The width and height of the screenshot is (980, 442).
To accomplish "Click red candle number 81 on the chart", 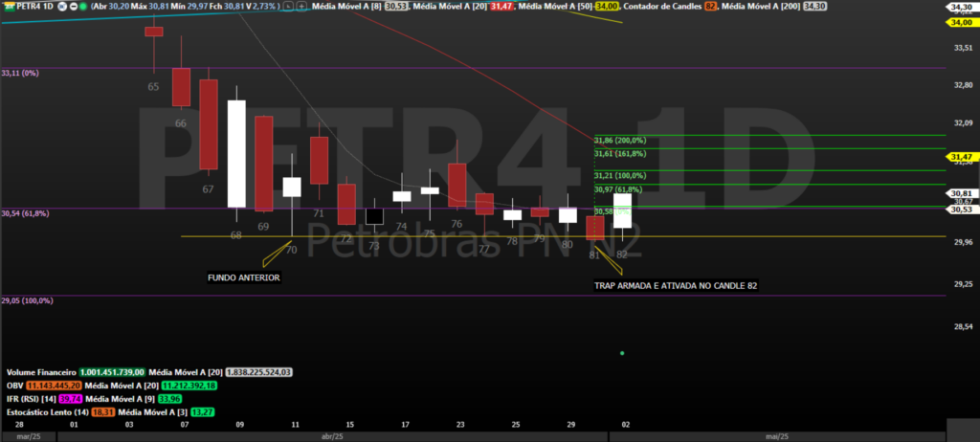I will [594, 229].
